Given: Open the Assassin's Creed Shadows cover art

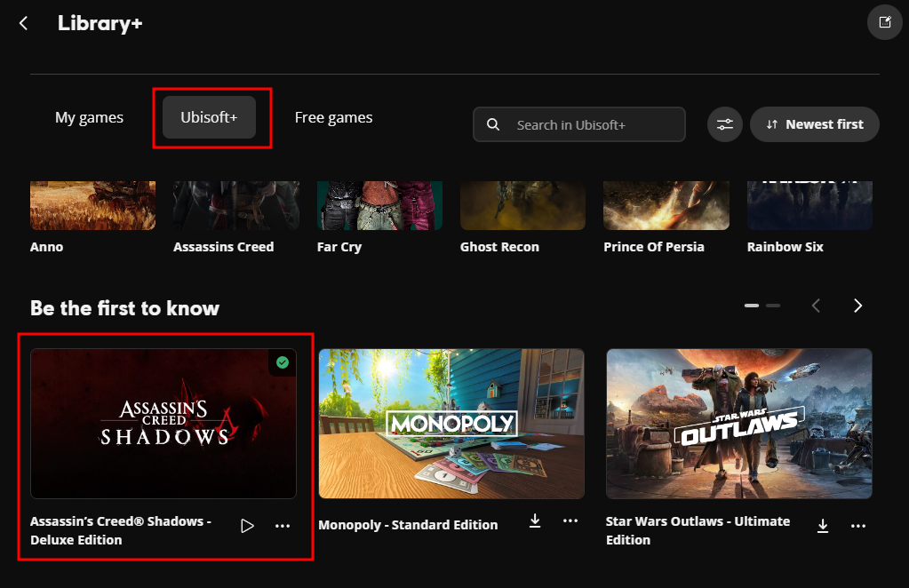Looking at the screenshot, I should [x=163, y=424].
